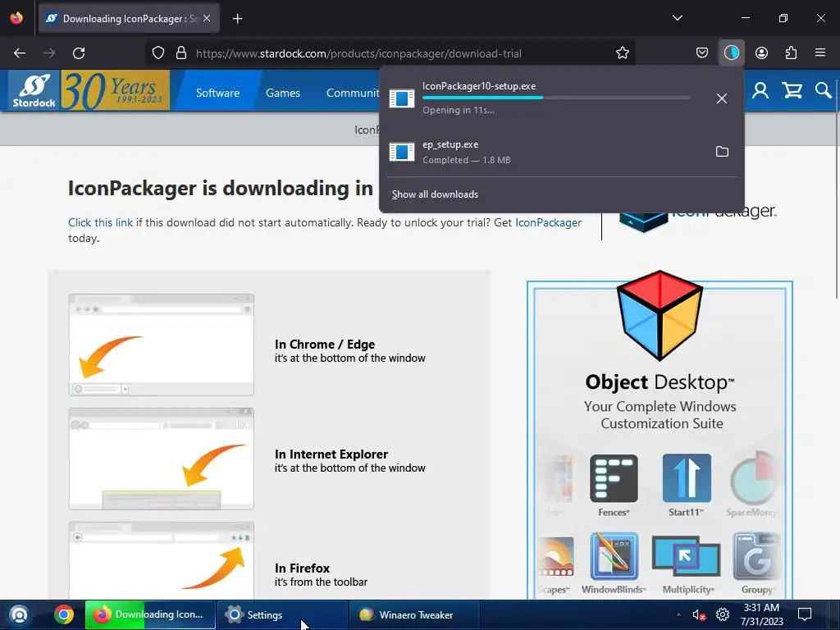Open the Extensions puzzle icon
Screen dimensions: 840x630
791,53
